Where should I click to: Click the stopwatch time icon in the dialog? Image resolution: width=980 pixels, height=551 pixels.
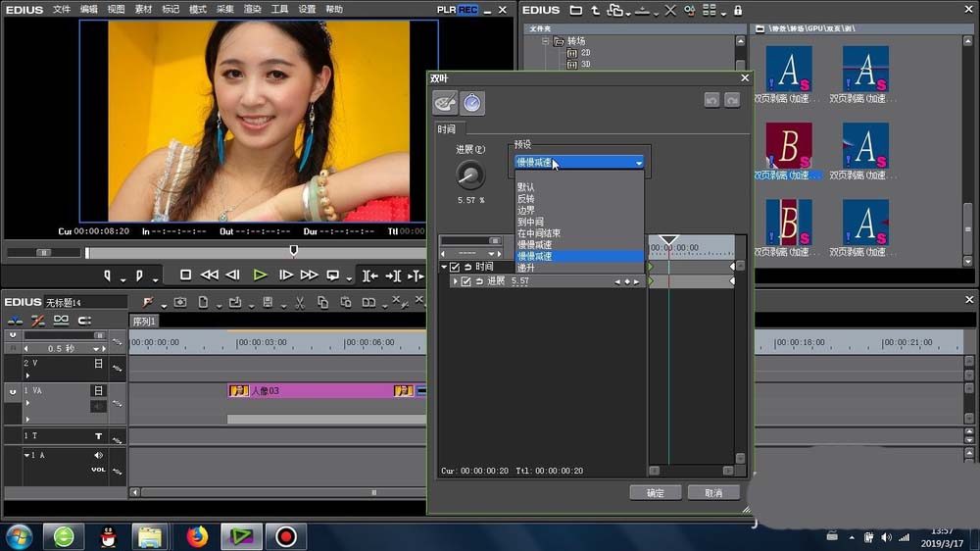472,102
